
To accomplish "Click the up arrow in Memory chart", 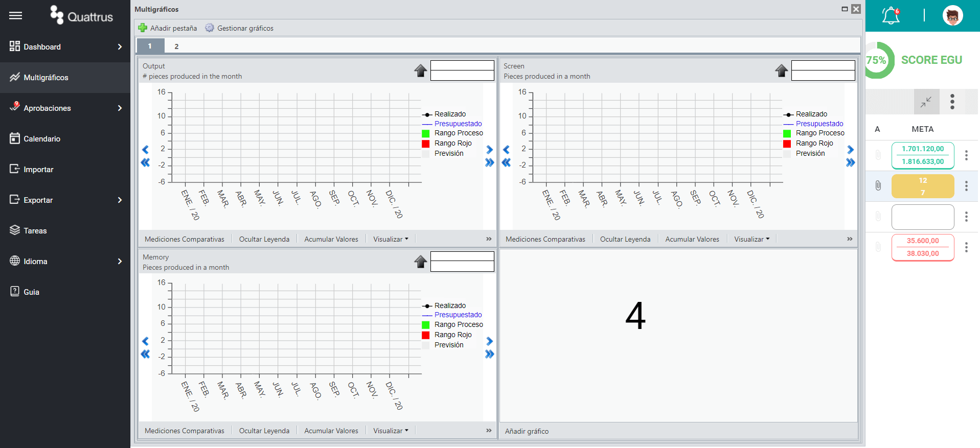I will 421,262.
